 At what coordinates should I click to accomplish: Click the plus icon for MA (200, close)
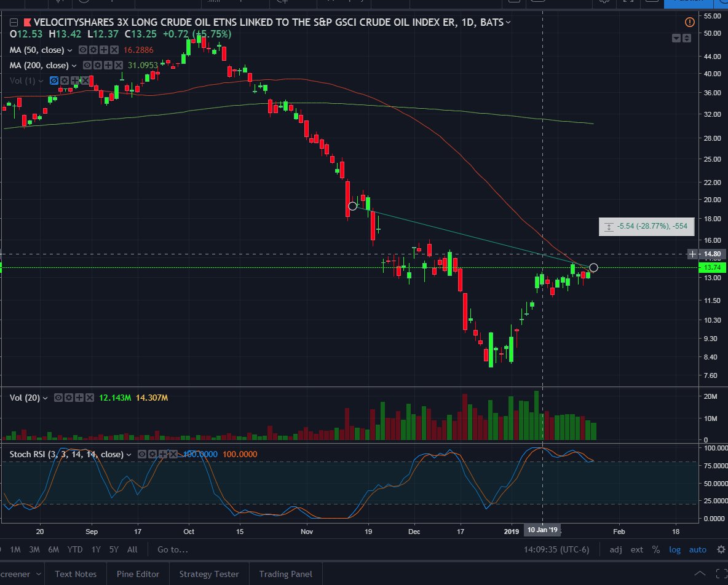coord(108,65)
